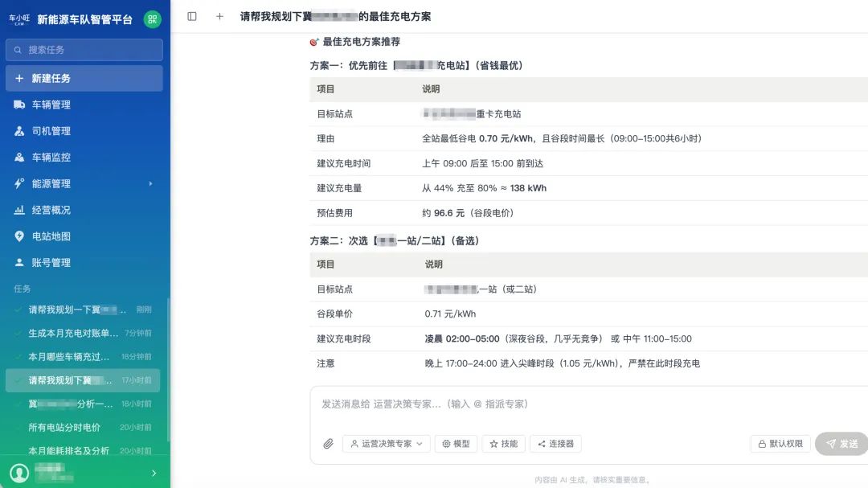Focus the message input box for 运营决策专家

pyautogui.click(x=589, y=404)
